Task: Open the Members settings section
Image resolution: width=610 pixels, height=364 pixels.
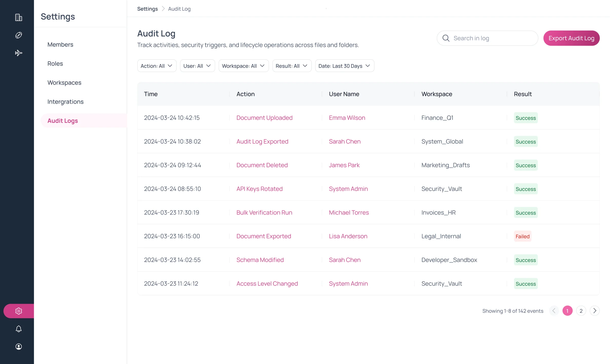Action: [x=60, y=44]
